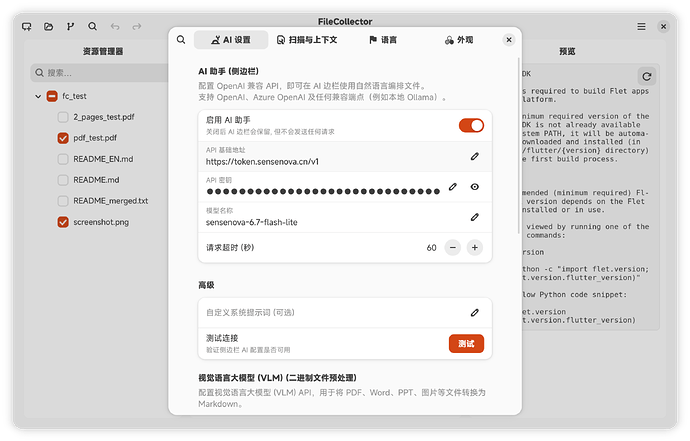Refresh the preview panel

pos(646,76)
